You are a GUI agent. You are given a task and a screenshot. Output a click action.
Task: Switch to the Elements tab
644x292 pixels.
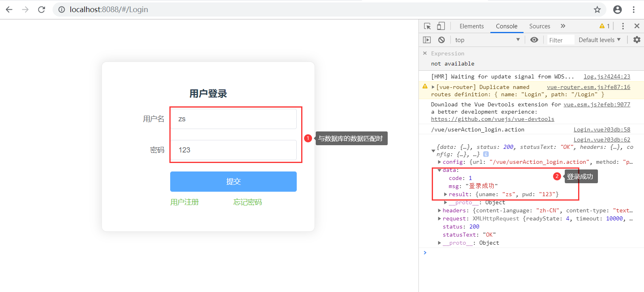pos(471,26)
